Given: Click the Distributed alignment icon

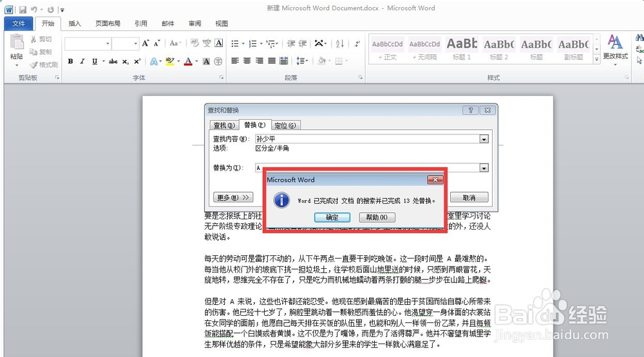Looking at the screenshot, I should pyautogui.click(x=284, y=61).
